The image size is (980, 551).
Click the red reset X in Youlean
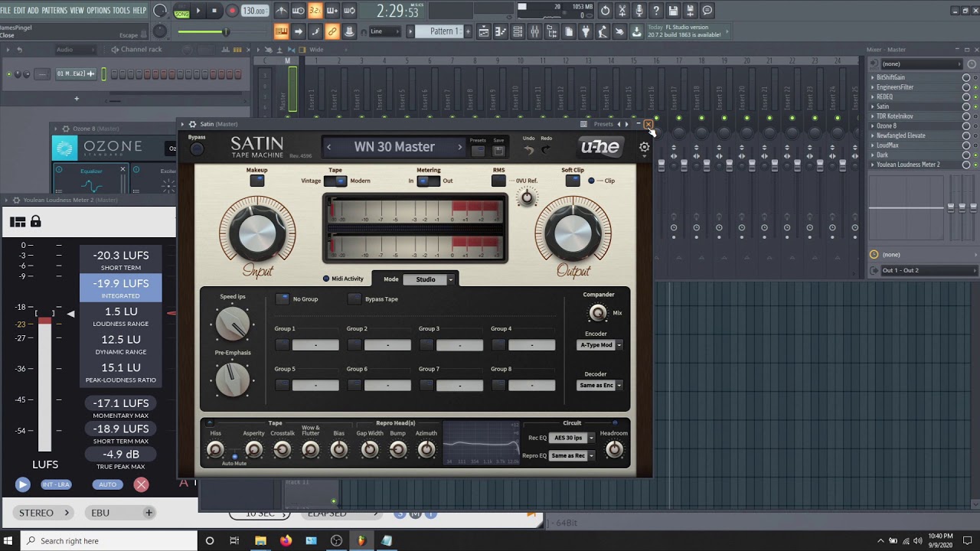[x=141, y=484]
